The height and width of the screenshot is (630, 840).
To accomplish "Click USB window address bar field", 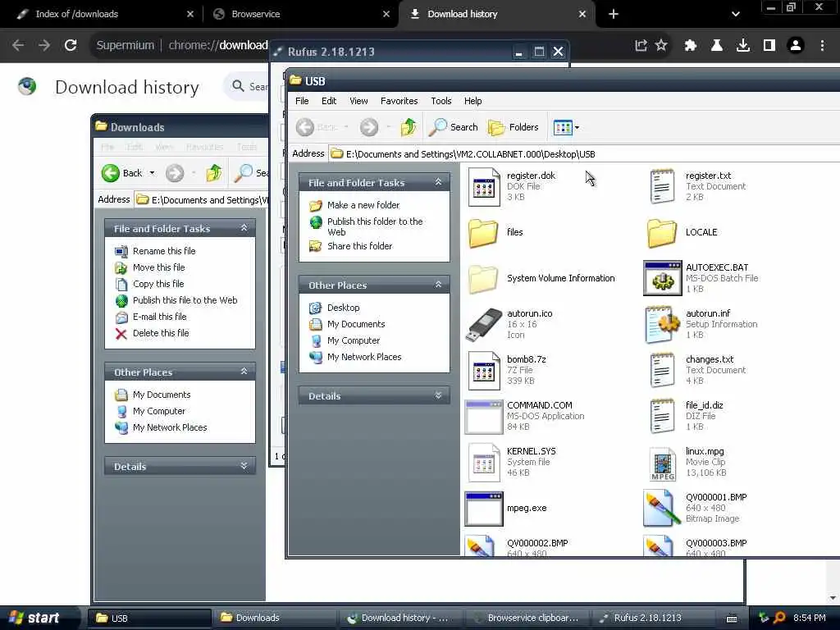I will (584, 153).
